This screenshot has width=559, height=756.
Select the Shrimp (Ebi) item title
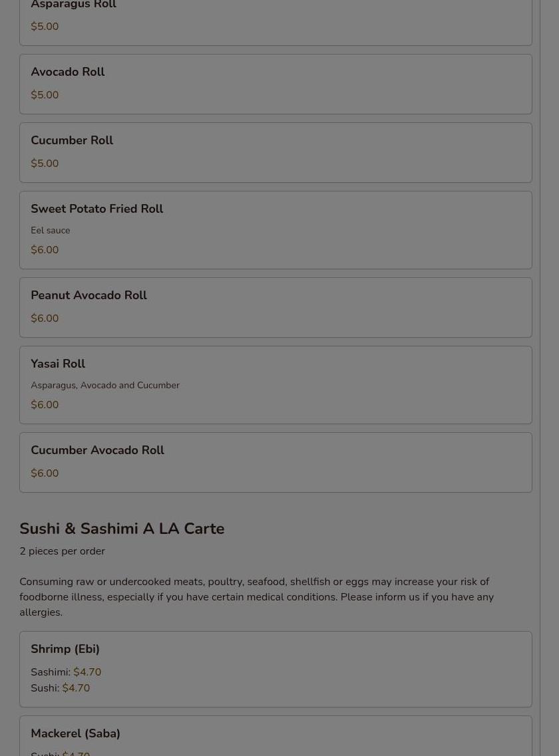(x=65, y=649)
